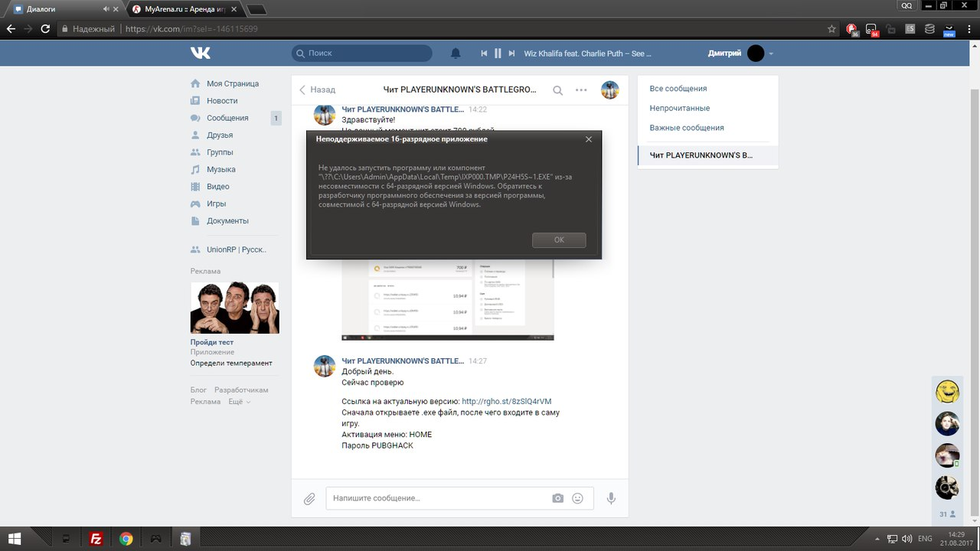980x551 pixels.
Task: Open the emoji smiley picker
Action: (x=578, y=498)
